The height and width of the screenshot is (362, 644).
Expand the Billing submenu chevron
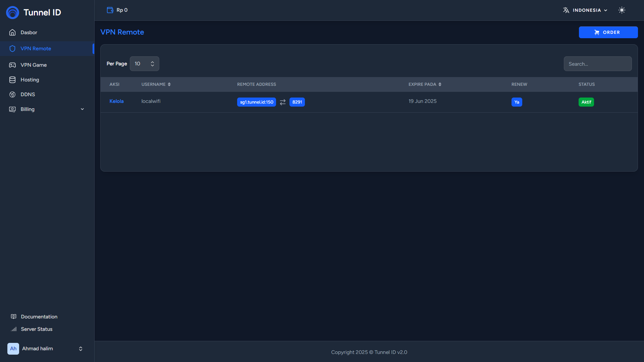(82, 109)
